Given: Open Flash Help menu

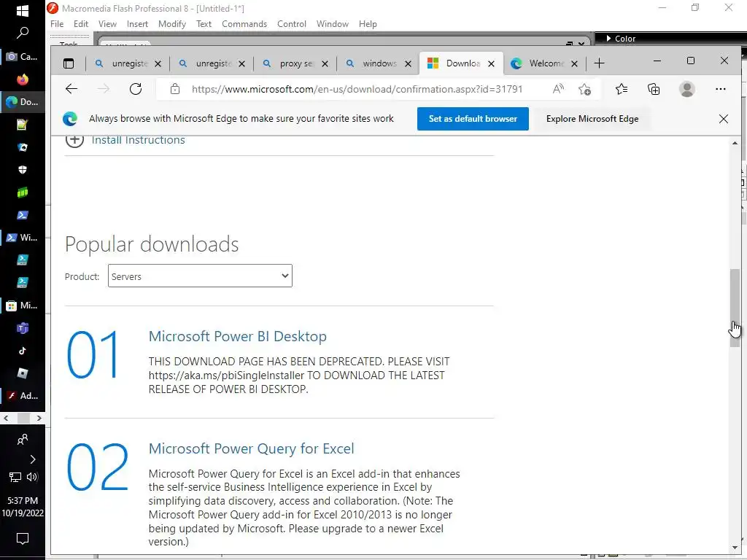Looking at the screenshot, I should (368, 24).
